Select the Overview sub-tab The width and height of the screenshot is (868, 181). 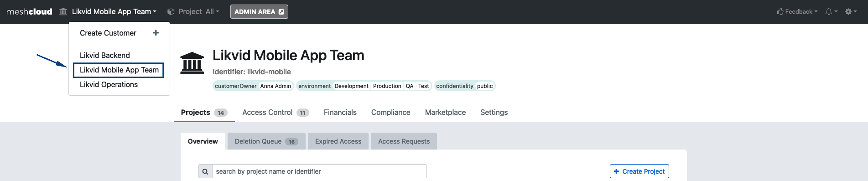pyautogui.click(x=203, y=141)
